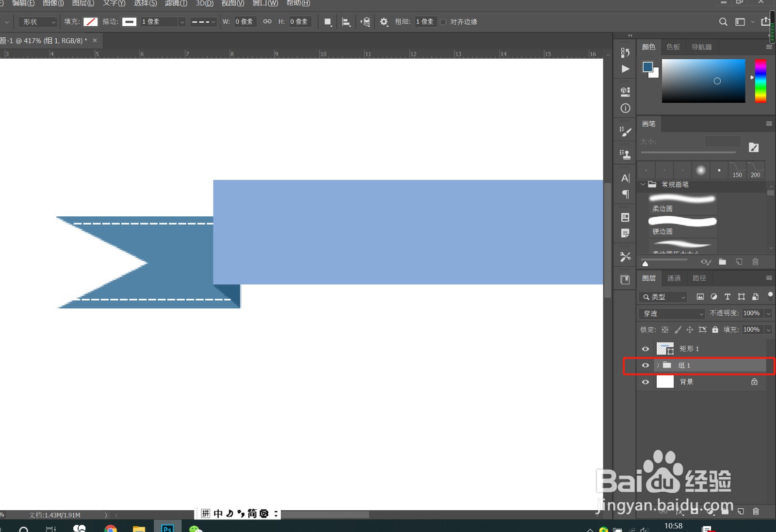The image size is (776, 532).
Task: Switch to the 通道 tab
Action: [x=674, y=278]
